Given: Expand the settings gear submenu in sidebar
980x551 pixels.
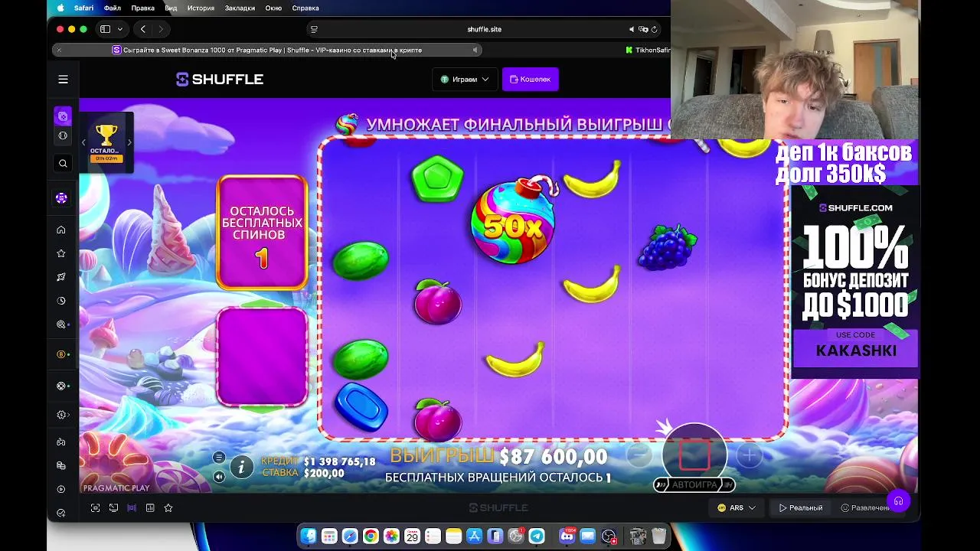Looking at the screenshot, I should pos(63,415).
